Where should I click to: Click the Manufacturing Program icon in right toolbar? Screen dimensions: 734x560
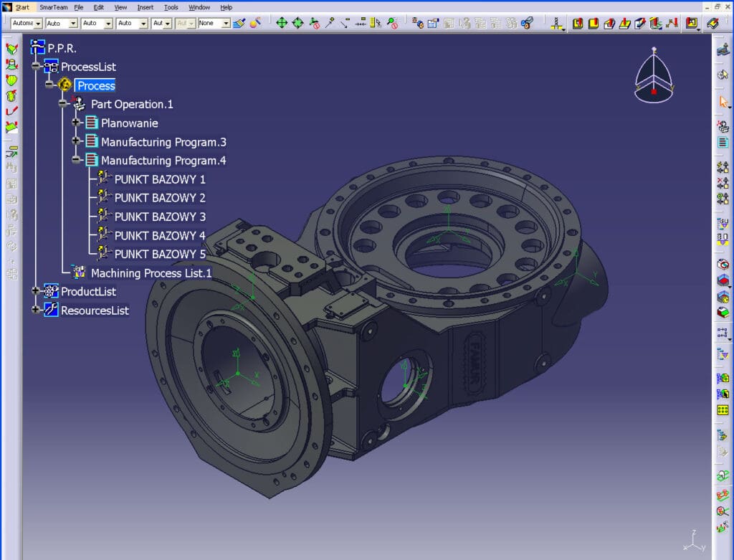click(723, 143)
